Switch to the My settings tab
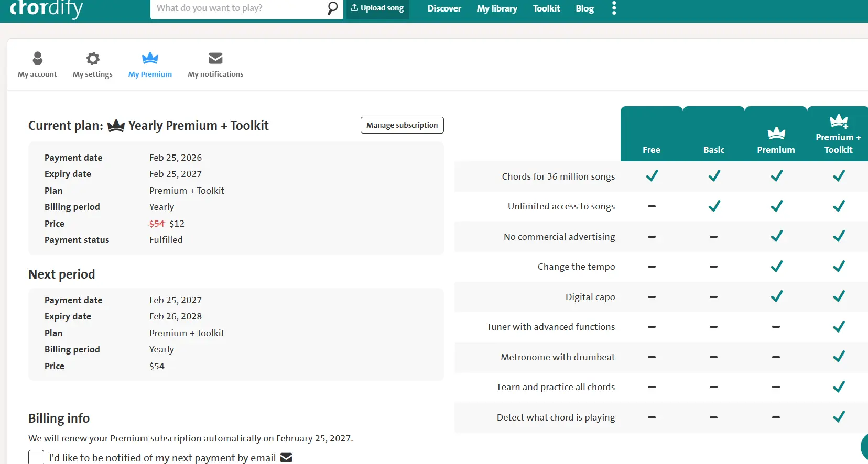The image size is (868, 464). (93, 65)
